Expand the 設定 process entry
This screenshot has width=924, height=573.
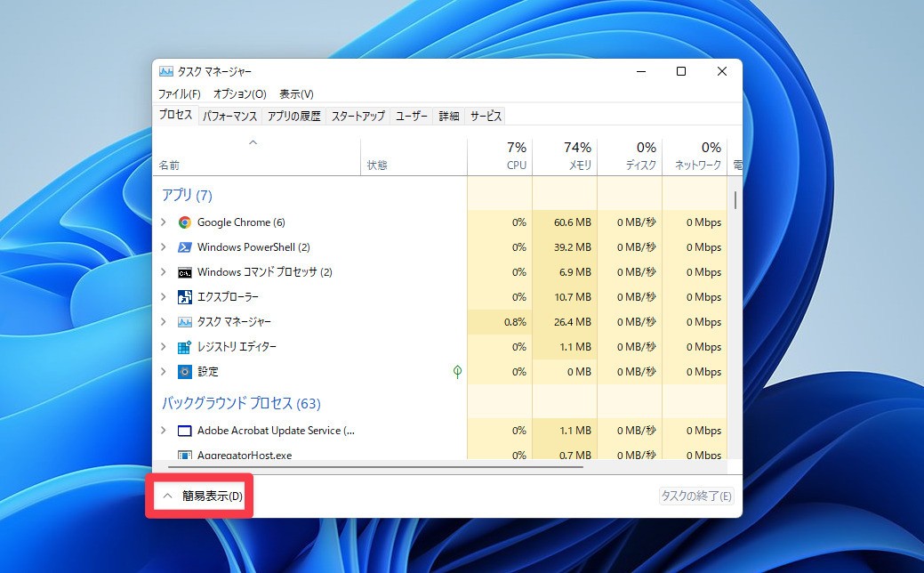164,371
